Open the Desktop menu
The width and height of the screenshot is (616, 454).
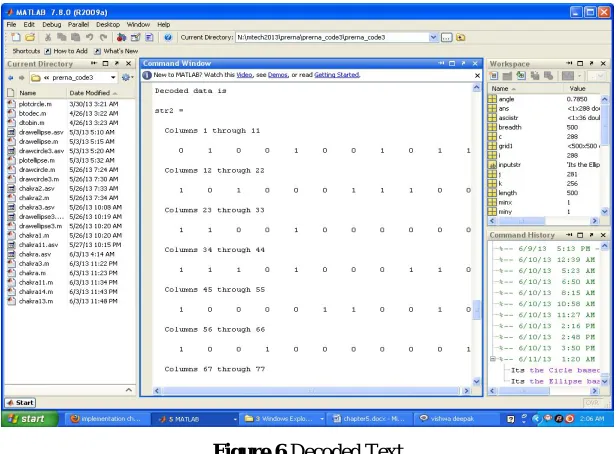pyautogui.click(x=108, y=24)
